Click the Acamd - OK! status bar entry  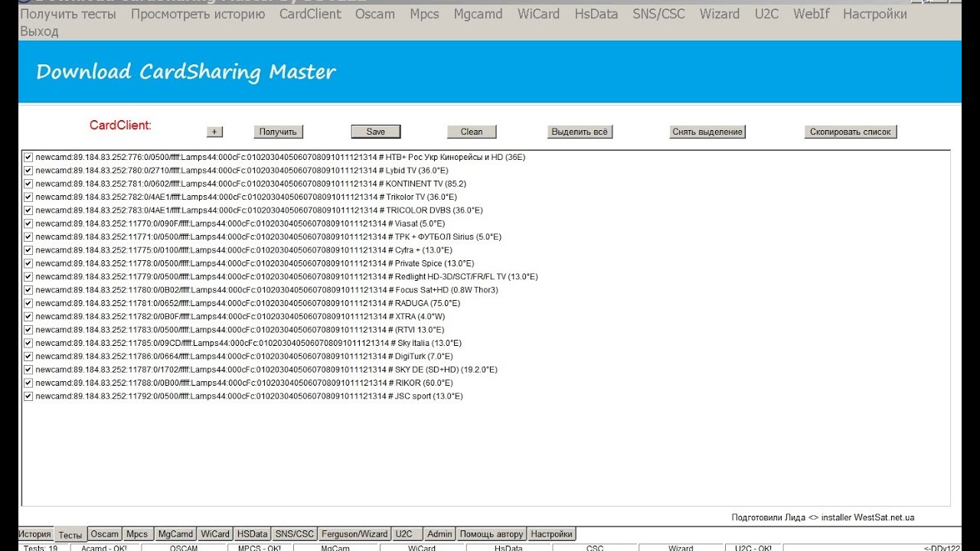[x=104, y=548]
